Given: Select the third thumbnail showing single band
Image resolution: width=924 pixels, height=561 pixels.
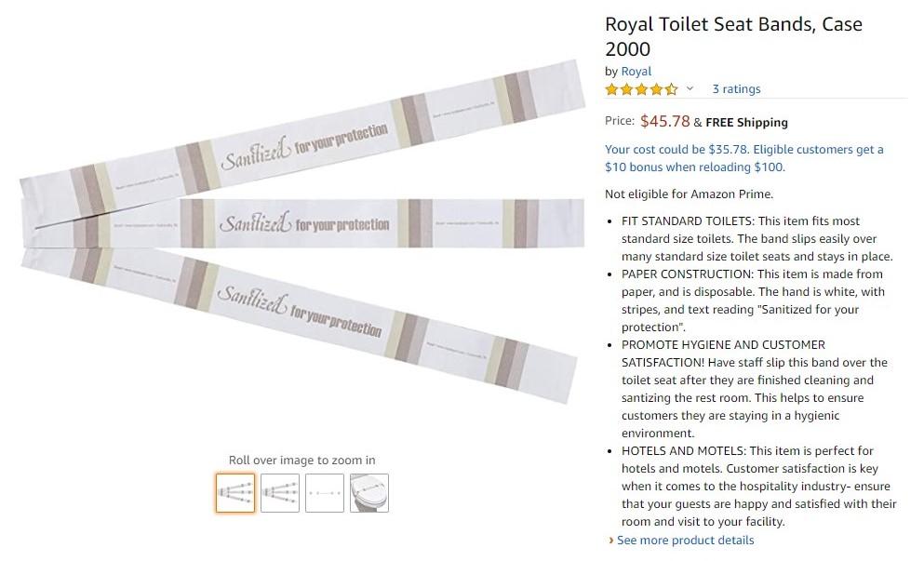Looking at the screenshot, I should click(x=325, y=493).
